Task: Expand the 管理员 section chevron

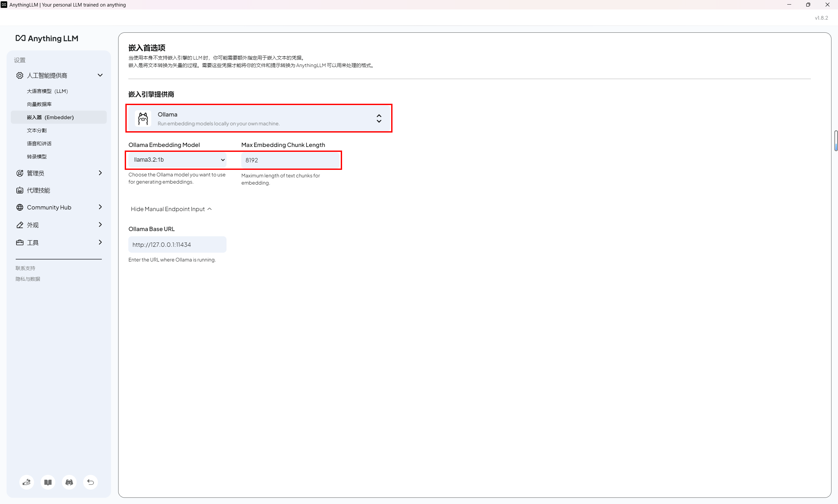Action: [100, 173]
